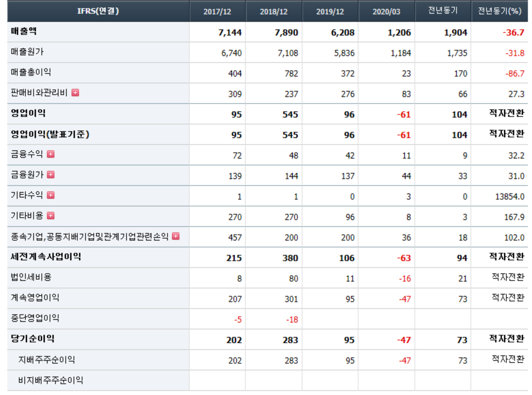Click the 매출원가 change -31.8
This screenshot has width=532, height=395.
[x=515, y=53]
